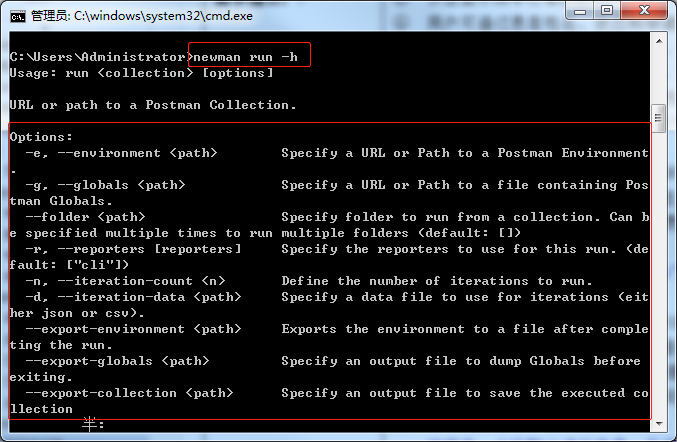Click the scrollbar down arrow
This screenshot has height=442, width=677.
click(659, 424)
